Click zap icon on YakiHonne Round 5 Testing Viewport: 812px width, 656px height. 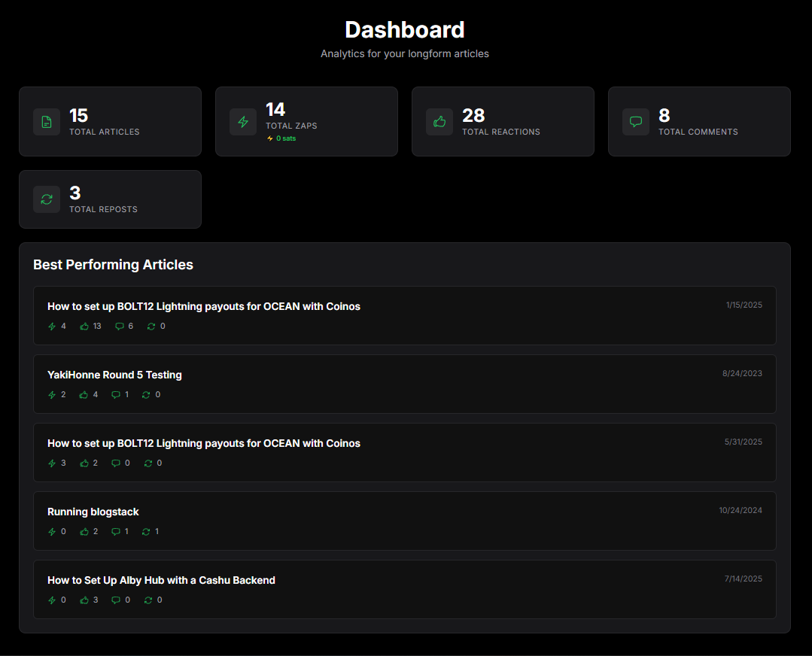coord(52,394)
